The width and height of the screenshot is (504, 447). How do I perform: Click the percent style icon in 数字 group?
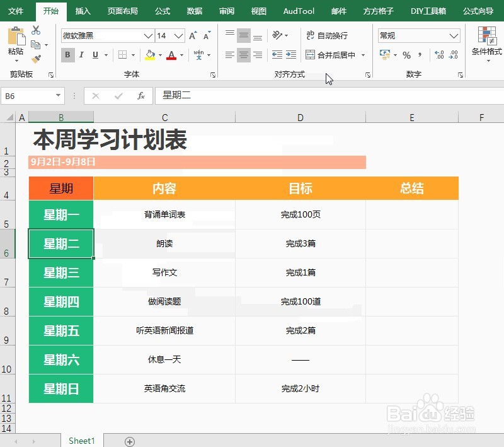pos(408,55)
